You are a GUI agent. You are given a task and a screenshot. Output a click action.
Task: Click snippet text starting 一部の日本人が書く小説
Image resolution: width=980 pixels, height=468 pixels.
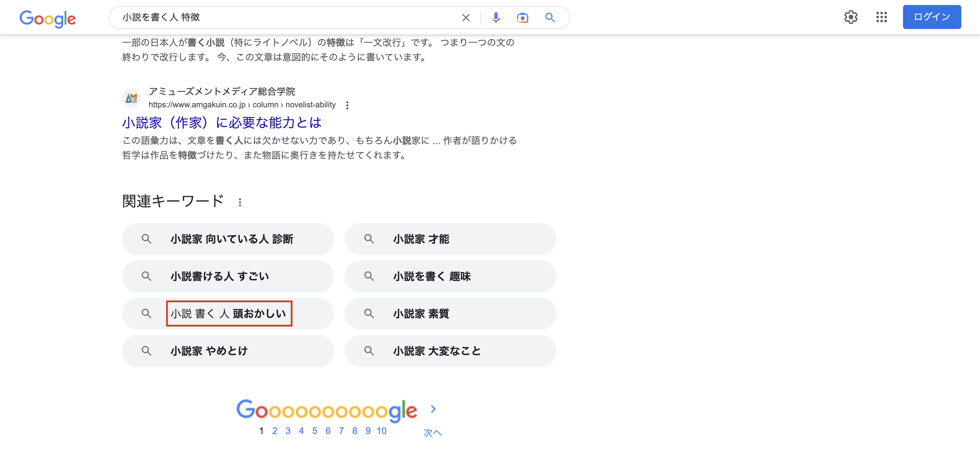point(318,49)
